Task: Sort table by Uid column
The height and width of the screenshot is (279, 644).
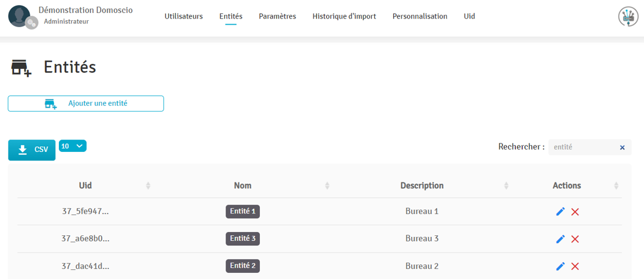Action: click(85, 185)
